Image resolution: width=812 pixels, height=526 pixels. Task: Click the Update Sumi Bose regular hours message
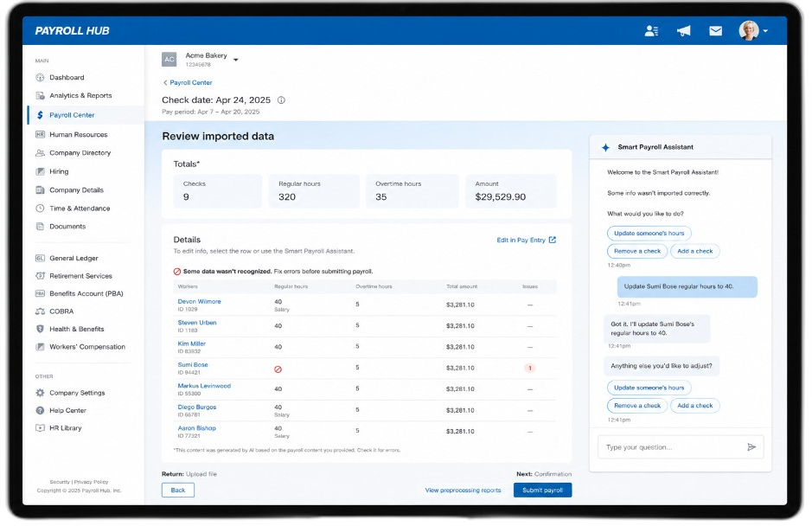687,286
